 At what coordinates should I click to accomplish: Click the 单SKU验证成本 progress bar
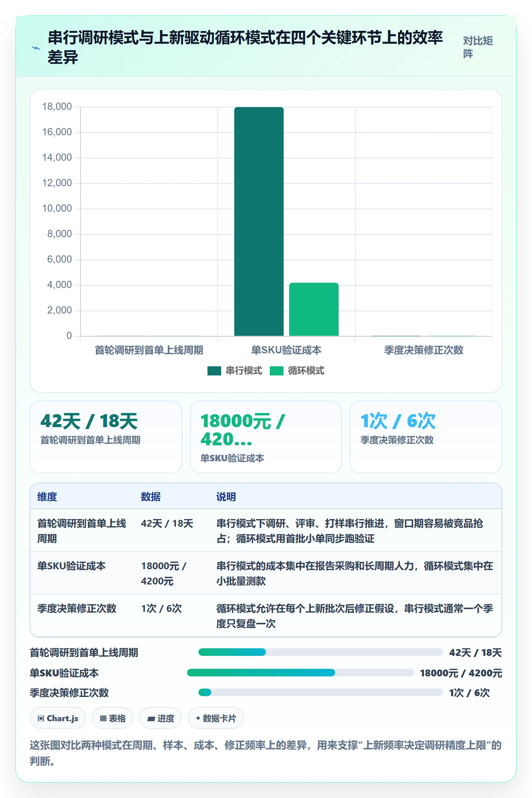pyautogui.click(x=300, y=673)
